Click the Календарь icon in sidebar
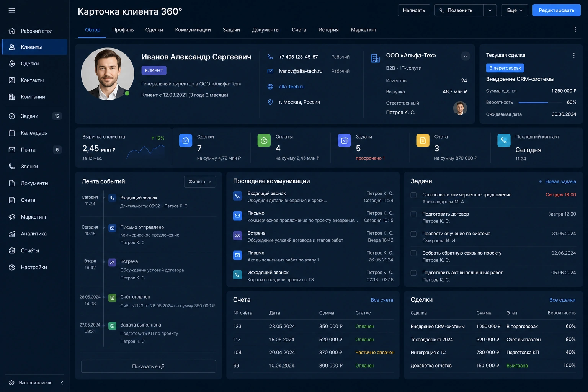This screenshot has height=392, width=588. tap(12, 133)
